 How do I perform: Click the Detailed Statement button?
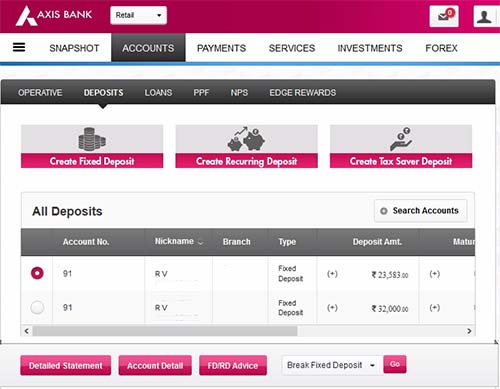click(66, 365)
